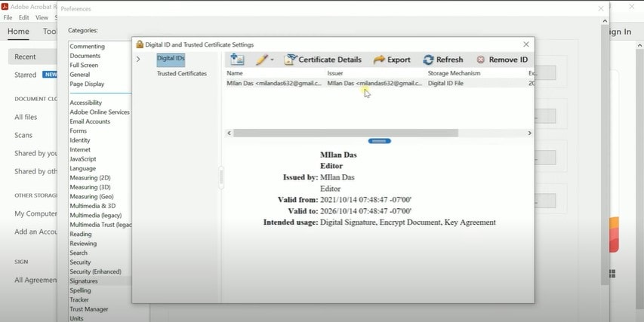The width and height of the screenshot is (644, 322).
Task: Click Remove ID
Action: point(502,60)
